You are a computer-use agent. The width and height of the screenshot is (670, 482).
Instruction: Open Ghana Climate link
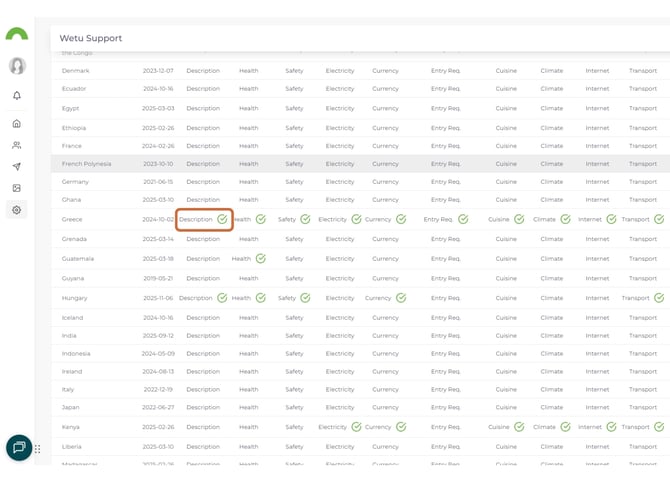tap(552, 200)
